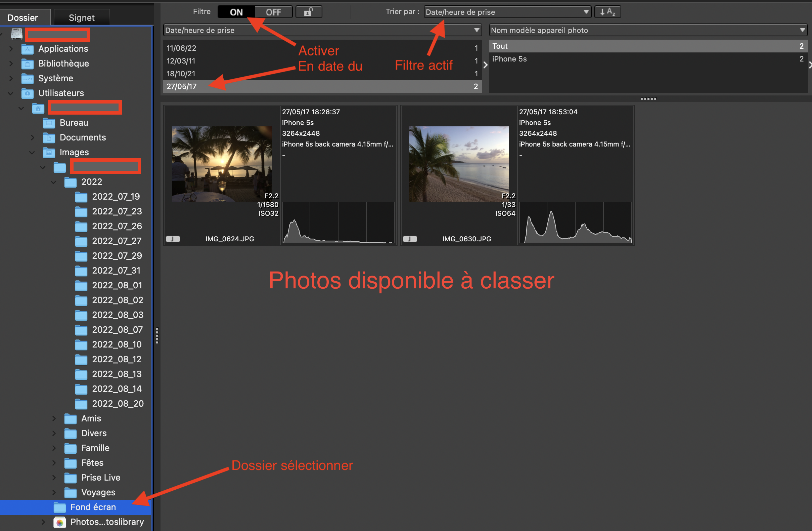Viewport: 812px width, 531px height.
Task: Click the Images folder icon
Action: pyautogui.click(x=49, y=152)
